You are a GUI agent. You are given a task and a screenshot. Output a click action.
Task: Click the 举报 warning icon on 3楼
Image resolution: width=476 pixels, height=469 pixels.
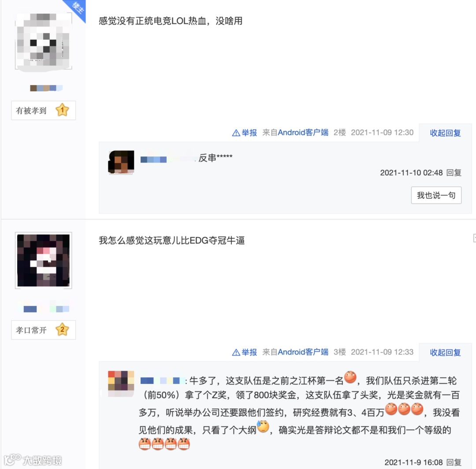pyautogui.click(x=236, y=353)
